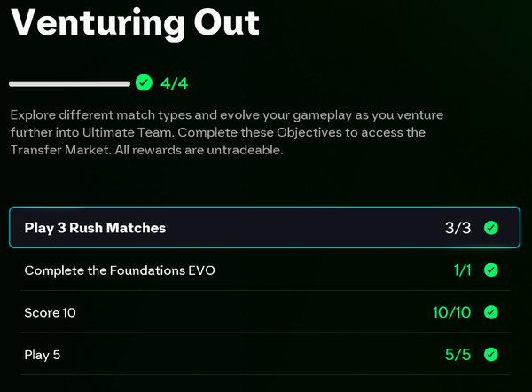Click the Foundations EVO completed checkmark icon
This screenshot has width=532, height=392.
click(x=490, y=270)
